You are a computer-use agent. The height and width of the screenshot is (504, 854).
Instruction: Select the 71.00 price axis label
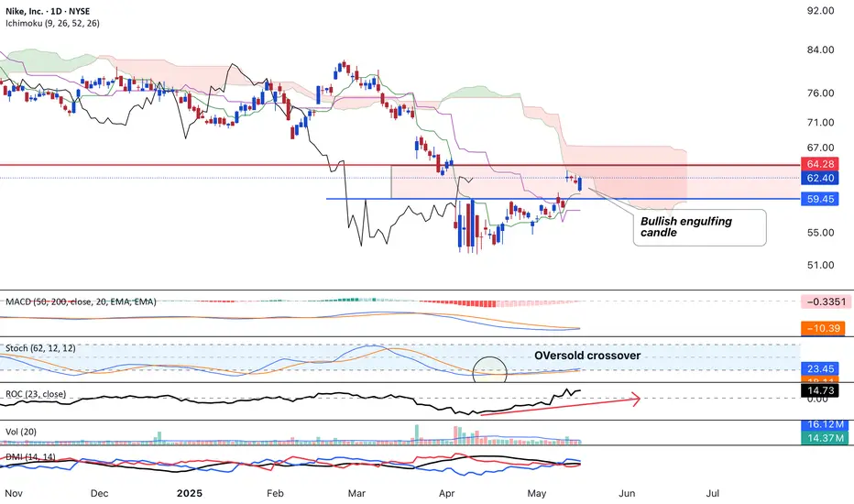[820, 123]
